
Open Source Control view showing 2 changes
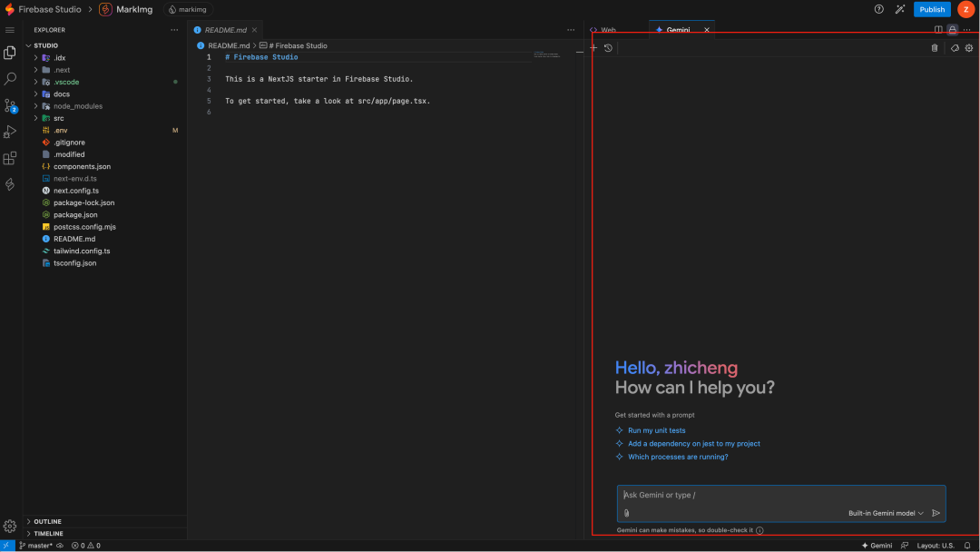(x=10, y=105)
